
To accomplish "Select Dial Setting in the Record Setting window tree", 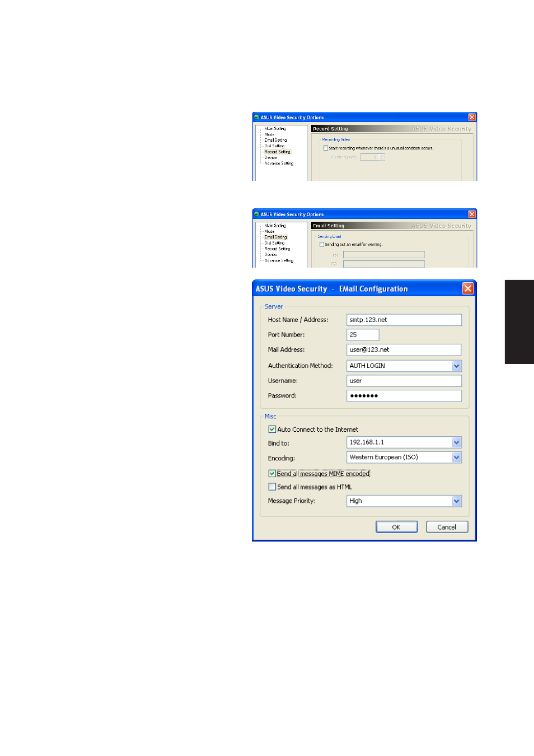I will click(x=274, y=146).
